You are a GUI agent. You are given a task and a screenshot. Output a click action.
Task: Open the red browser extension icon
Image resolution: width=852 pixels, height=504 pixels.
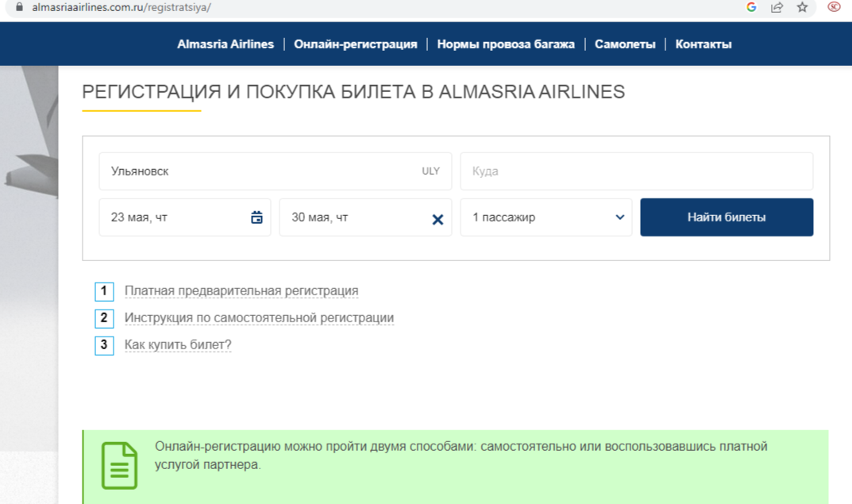[x=834, y=7]
